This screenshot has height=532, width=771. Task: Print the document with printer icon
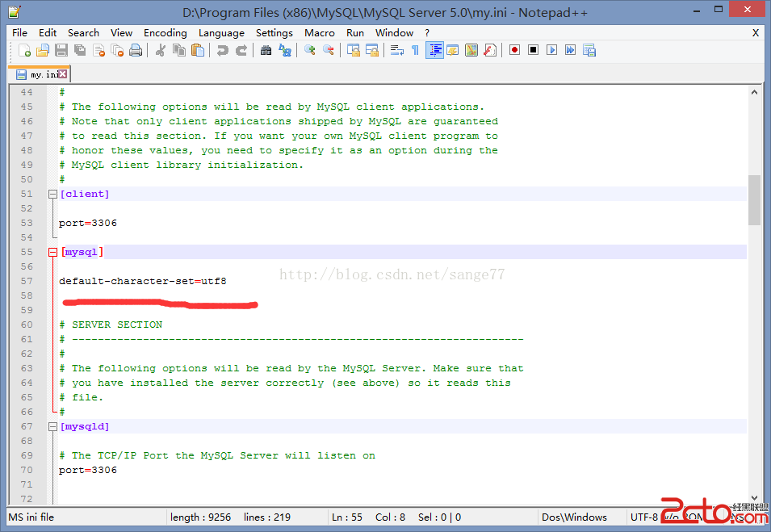pyautogui.click(x=136, y=50)
